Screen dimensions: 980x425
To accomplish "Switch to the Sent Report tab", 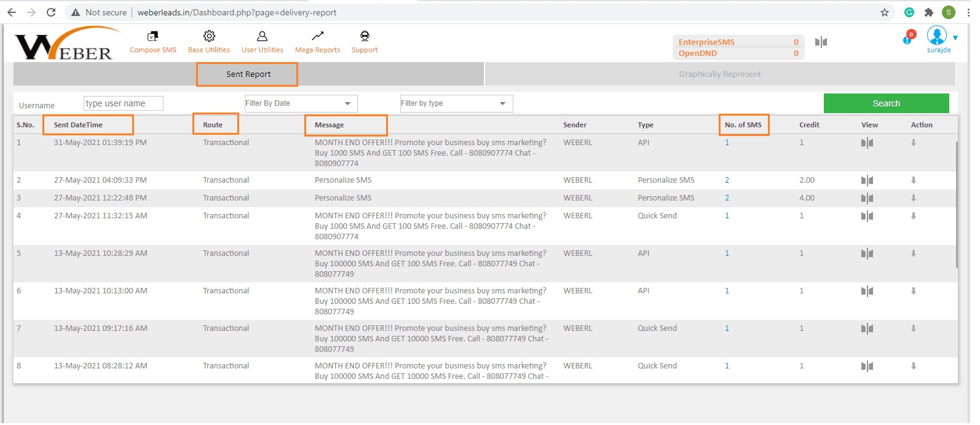I will click(248, 74).
